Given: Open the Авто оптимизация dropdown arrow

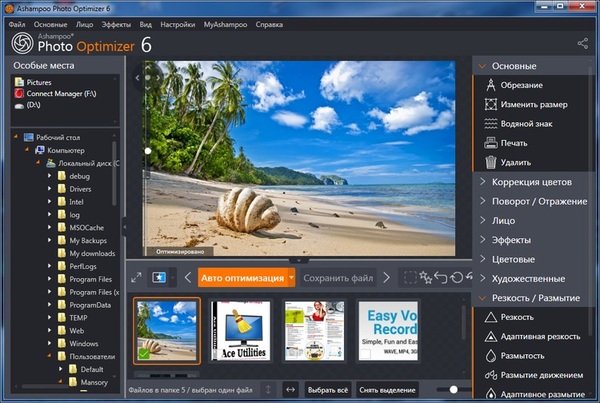Looking at the screenshot, I should click(x=291, y=277).
